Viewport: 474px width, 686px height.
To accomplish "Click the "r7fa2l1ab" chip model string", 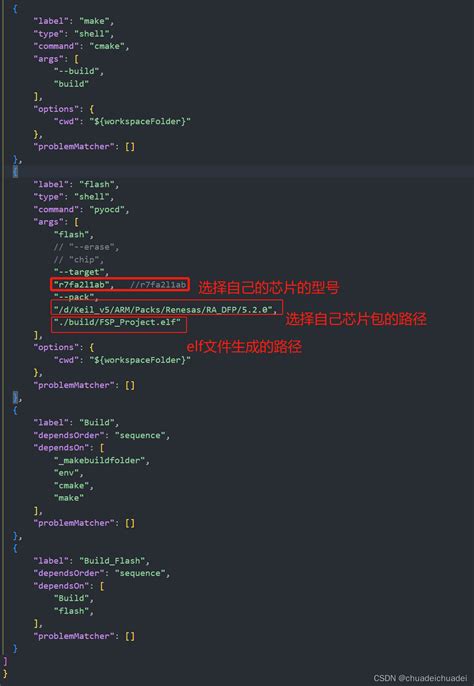I will 81,285.
